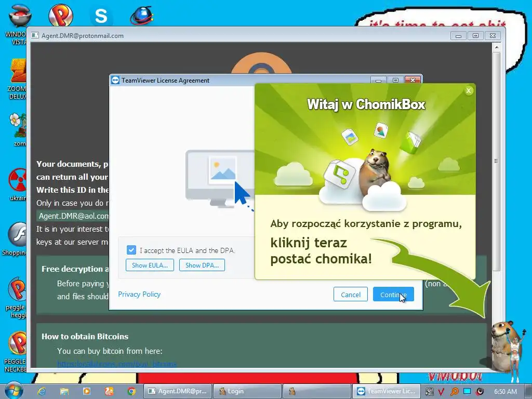
Task: Click the ransom window's vertical scrollbar thumb
Action: point(496,161)
